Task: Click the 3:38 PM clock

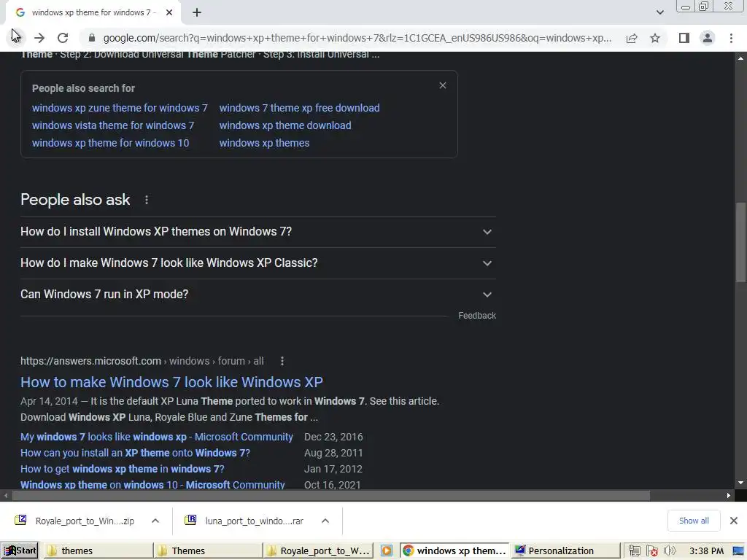Action: tap(706, 551)
